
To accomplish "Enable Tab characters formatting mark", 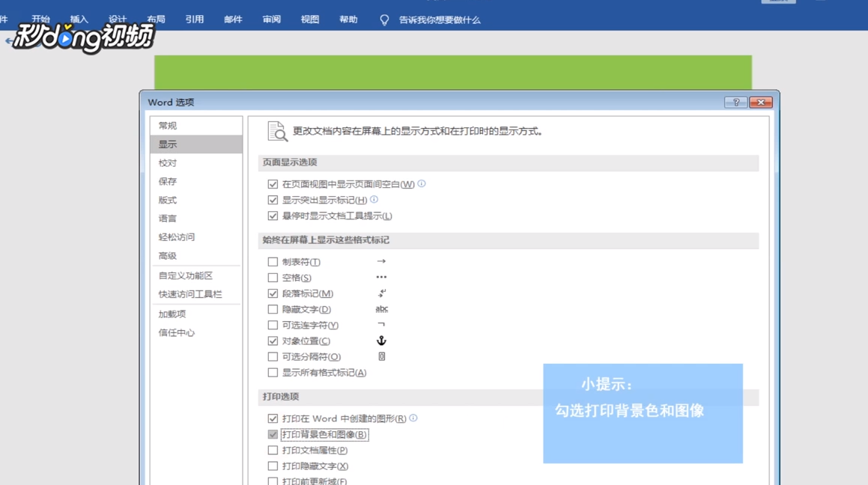I will click(x=273, y=261).
